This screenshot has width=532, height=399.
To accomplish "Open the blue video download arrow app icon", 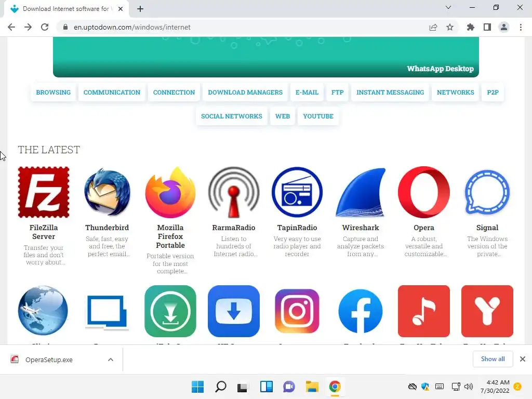I will 234,311.
